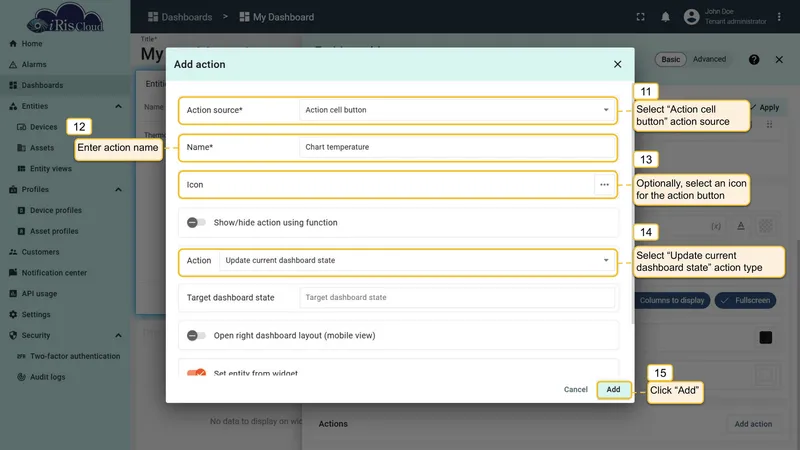The image size is (800, 450).
Task: Click the checkered background color swatch
Action: [765, 226]
